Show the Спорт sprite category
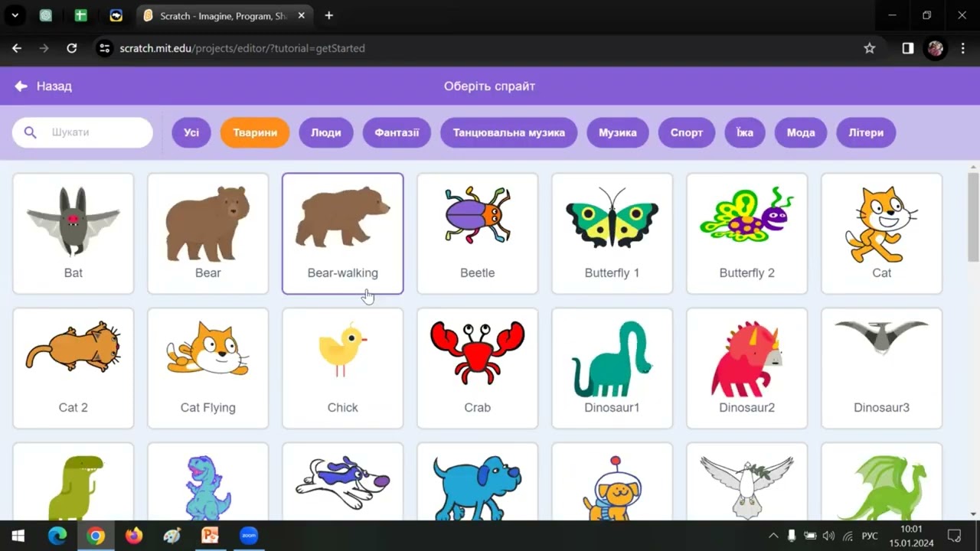 point(687,132)
